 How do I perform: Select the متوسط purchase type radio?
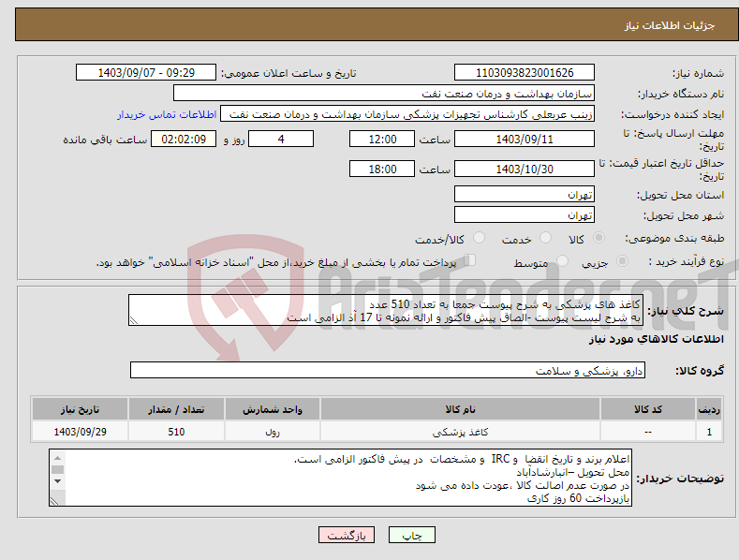click(x=562, y=261)
